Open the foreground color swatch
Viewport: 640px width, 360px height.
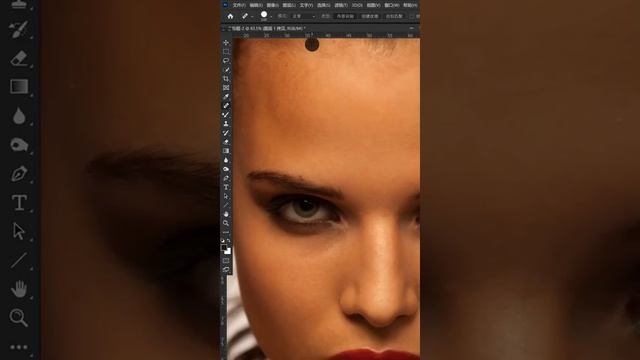[224, 247]
